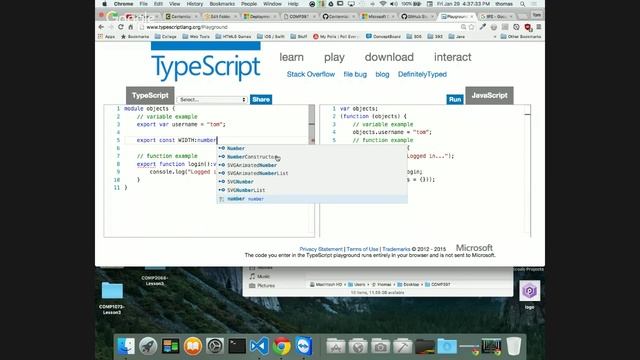Open the History menu
Viewport: 640px width, 360px height.
195,4
